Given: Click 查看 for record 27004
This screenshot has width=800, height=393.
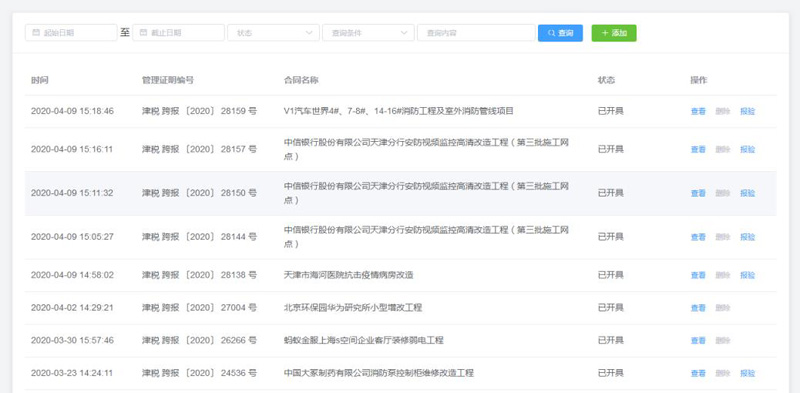Looking at the screenshot, I should [698, 308].
